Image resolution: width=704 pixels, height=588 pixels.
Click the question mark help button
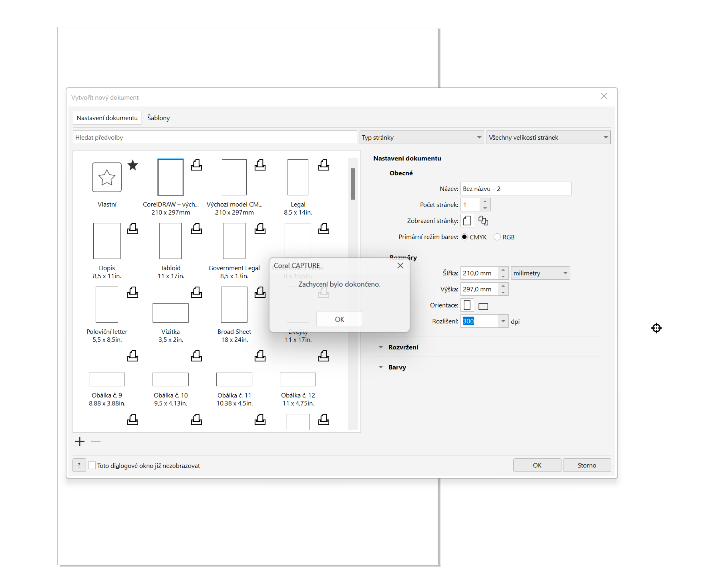[x=79, y=465]
